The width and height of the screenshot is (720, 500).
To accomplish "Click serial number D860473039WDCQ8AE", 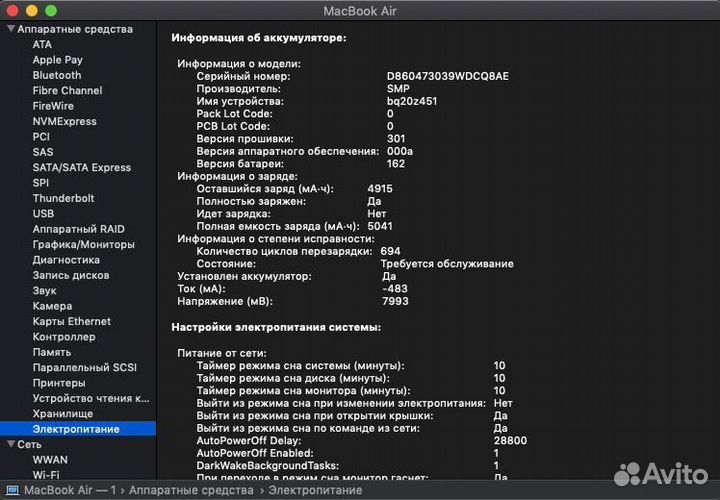I will pos(448,76).
